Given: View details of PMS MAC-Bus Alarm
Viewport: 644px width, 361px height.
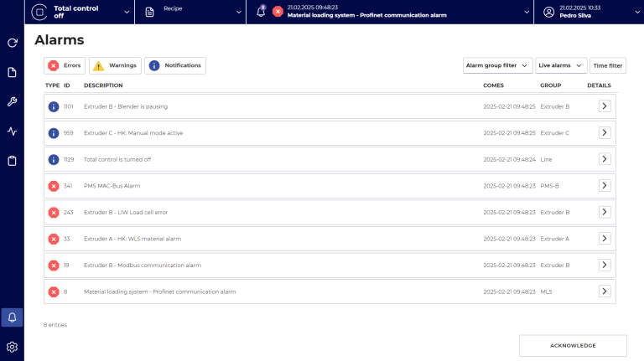Looking at the screenshot, I should [605, 186].
